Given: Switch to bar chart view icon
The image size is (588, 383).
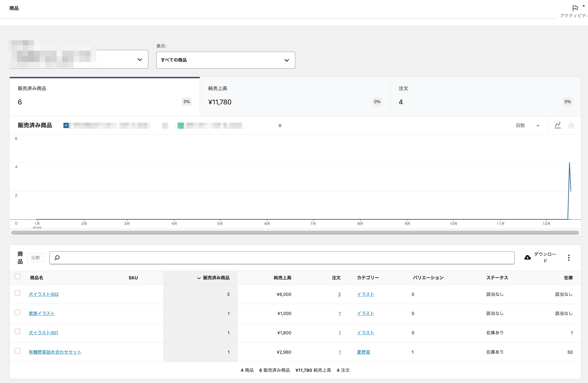Looking at the screenshot, I should (571, 125).
